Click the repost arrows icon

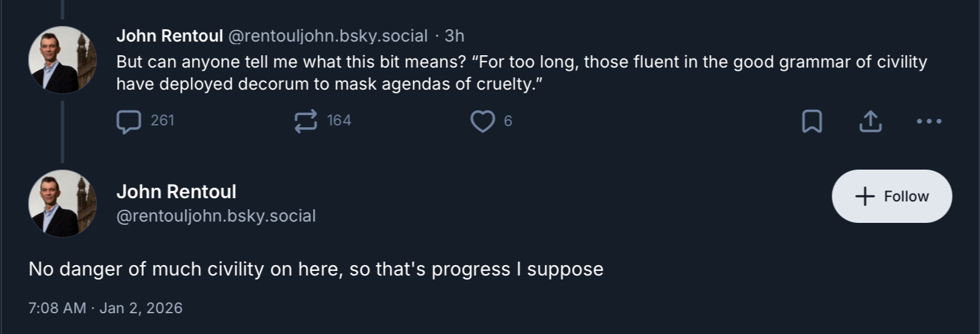306,122
